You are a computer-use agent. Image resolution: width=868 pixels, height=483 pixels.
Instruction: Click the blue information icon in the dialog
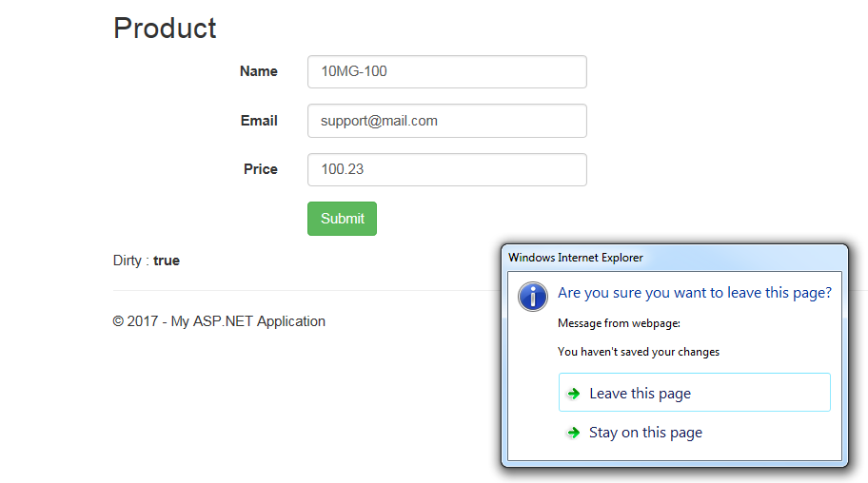[532, 296]
